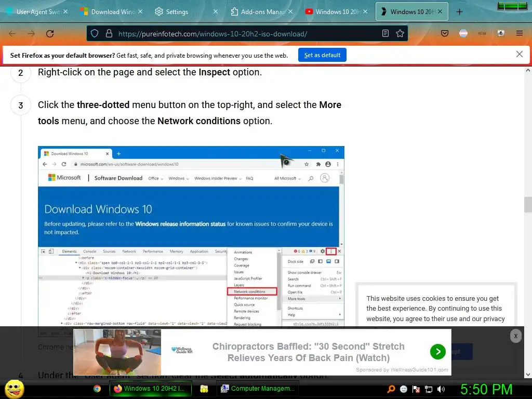Screen dimensions: 532x399
Task: Click the cookie notice text box
Action: coord(436,308)
